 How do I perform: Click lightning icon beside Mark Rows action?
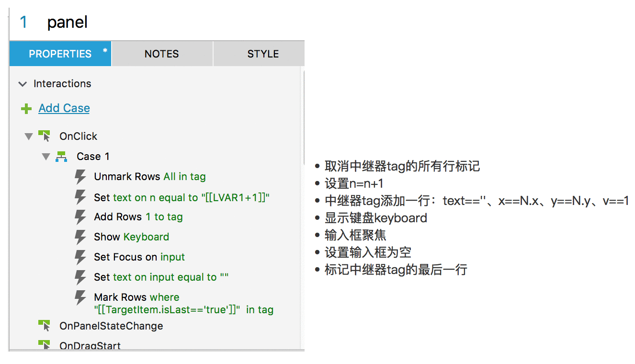(x=80, y=297)
